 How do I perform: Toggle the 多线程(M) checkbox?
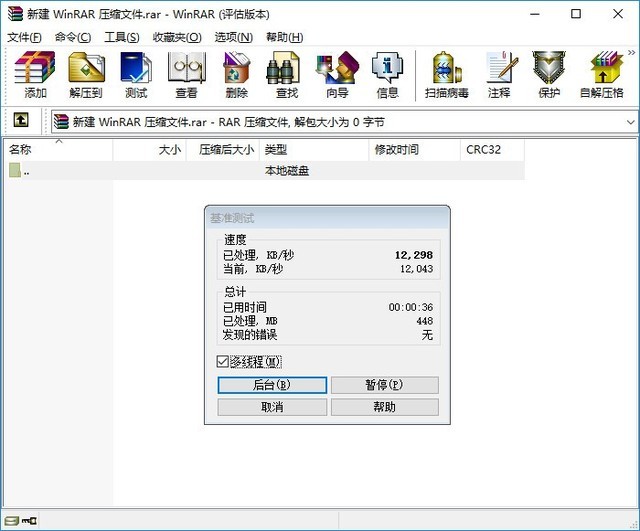222,361
